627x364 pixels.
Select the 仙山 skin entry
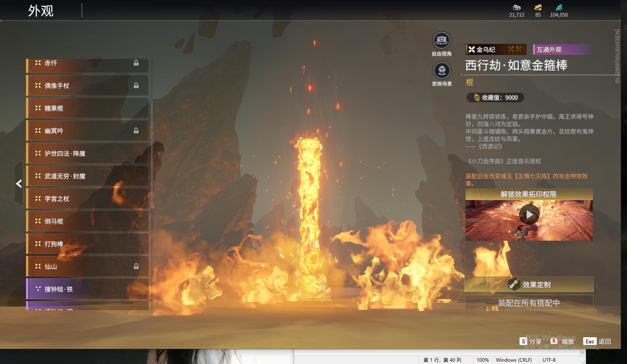[87, 266]
